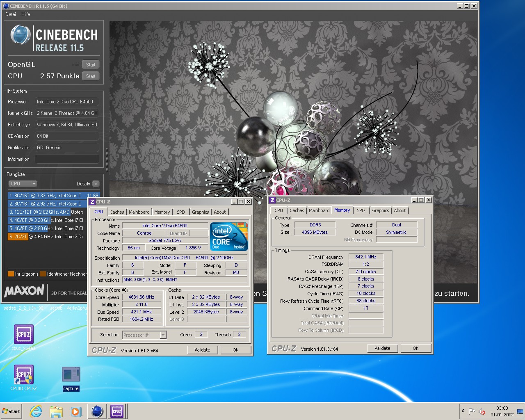Click the Intel Core 2 Duo logo
This screenshot has width=525, height=420.
(x=229, y=236)
